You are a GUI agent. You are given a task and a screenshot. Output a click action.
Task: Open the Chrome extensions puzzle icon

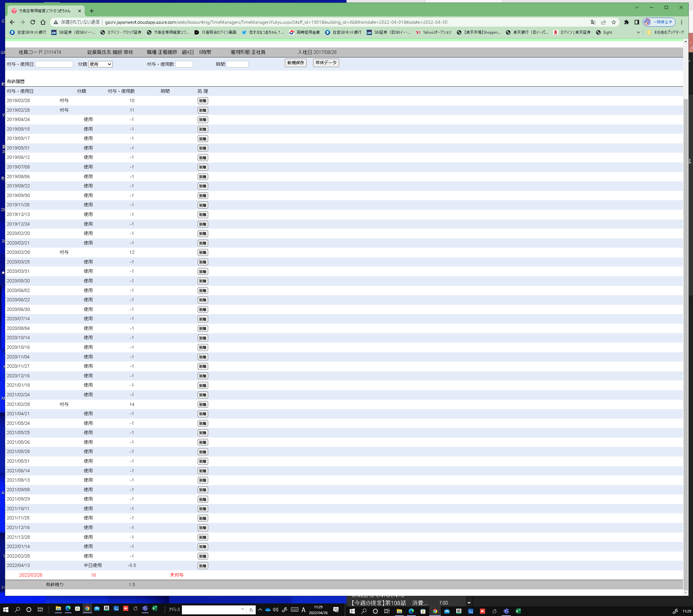coord(626,22)
